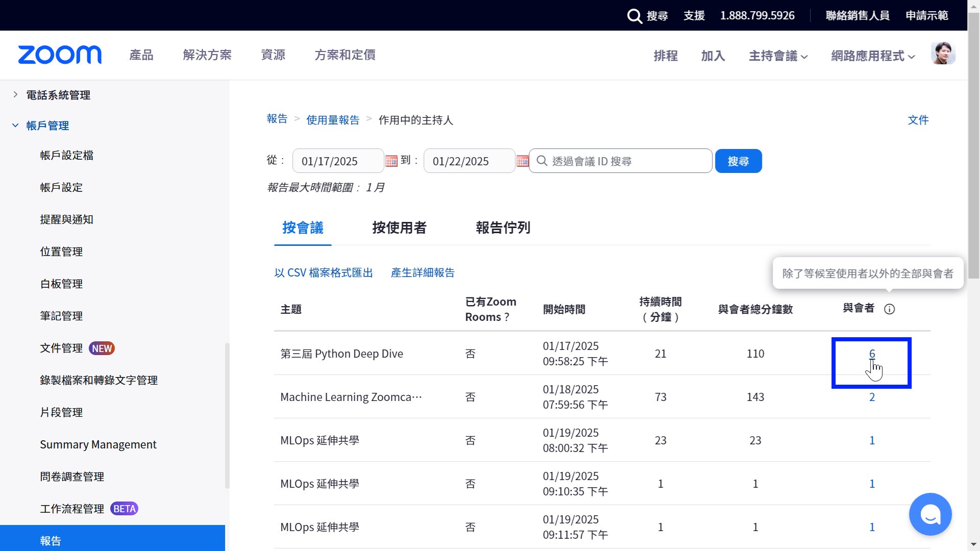
Task: Open 帳戶設定 in sidebar
Action: 61,187
